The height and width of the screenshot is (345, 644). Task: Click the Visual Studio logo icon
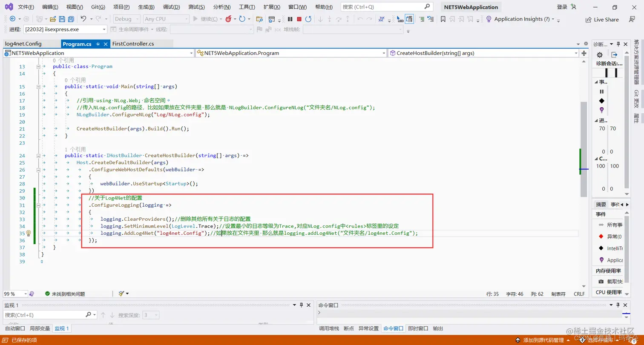coord(9,7)
